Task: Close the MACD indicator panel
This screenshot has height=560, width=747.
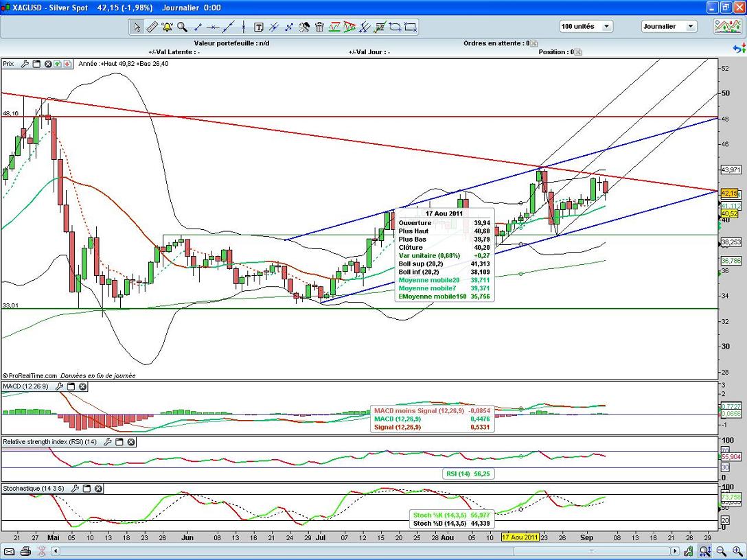Action: pyautogui.click(x=82, y=387)
